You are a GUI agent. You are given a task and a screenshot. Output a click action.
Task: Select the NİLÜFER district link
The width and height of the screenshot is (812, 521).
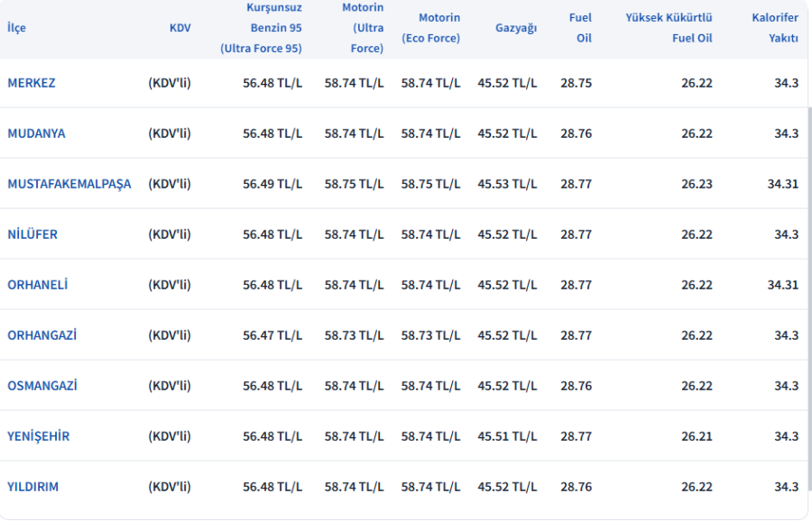click(32, 234)
